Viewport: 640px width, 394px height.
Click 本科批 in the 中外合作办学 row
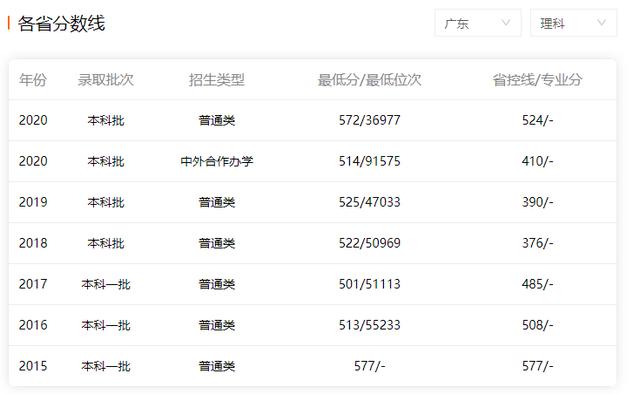(x=106, y=161)
